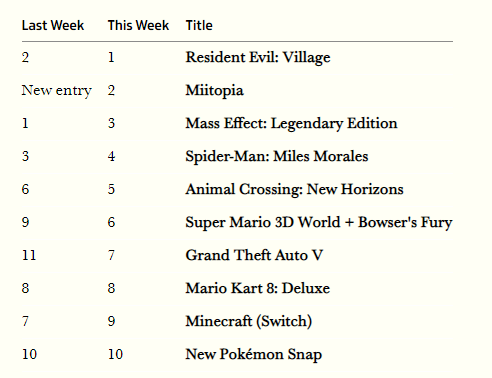Click this week rank 7 cell
The width and height of the screenshot is (492, 378).
111,255
